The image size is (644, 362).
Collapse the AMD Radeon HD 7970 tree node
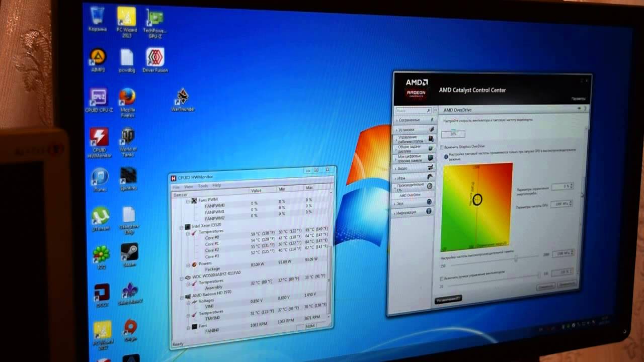[181, 297]
